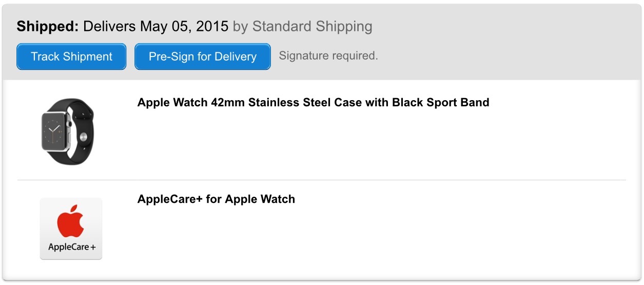Click the bold Shipped: status label

(x=48, y=27)
